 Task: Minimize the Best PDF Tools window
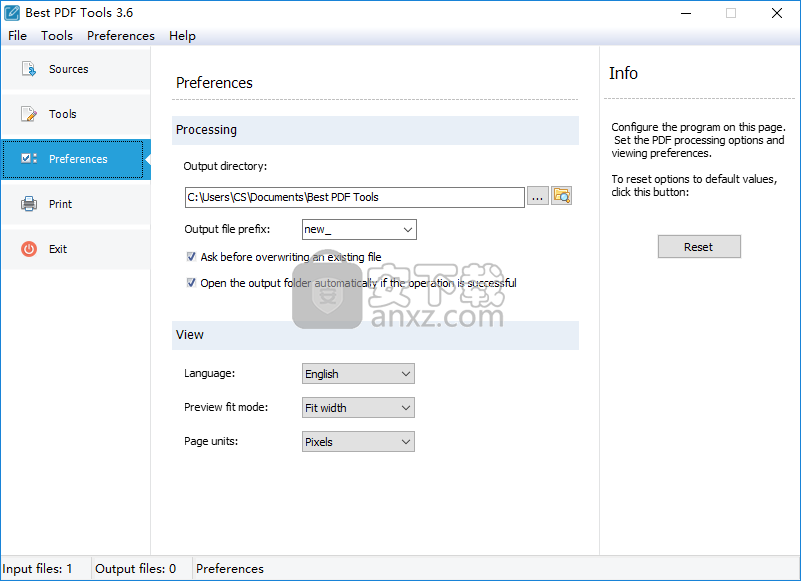[686, 13]
